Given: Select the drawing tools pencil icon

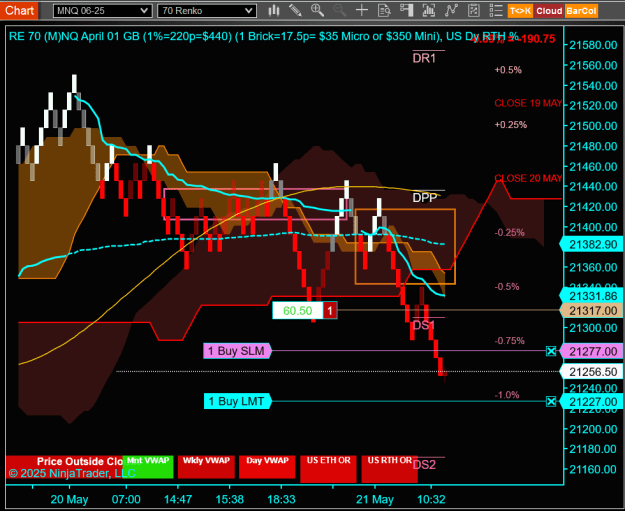Looking at the screenshot, I should tap(295, 11).
